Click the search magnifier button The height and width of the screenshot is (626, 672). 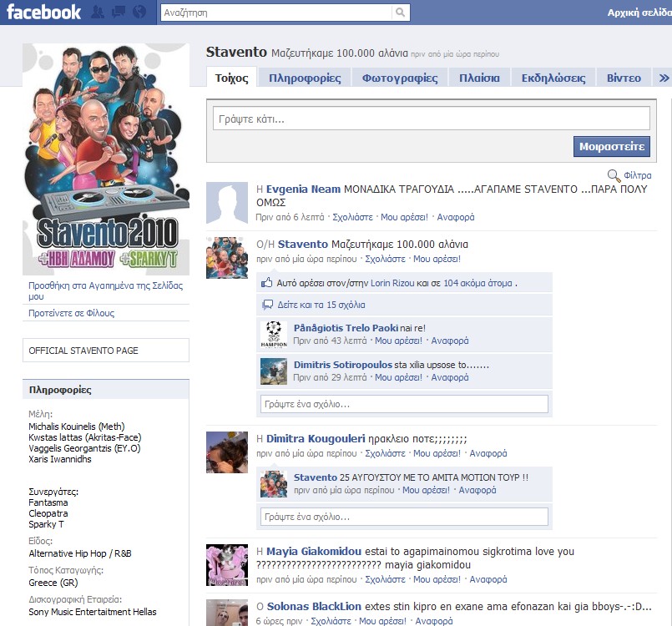[x=402, y=13]
